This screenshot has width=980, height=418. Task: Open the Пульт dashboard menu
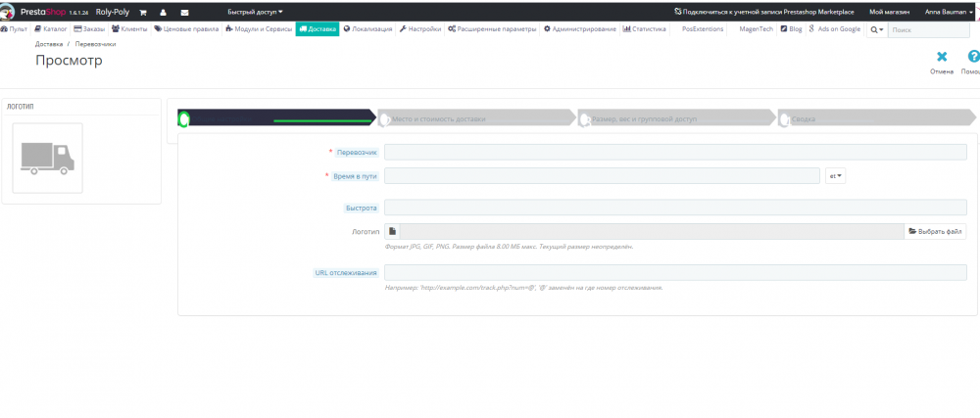15,29
